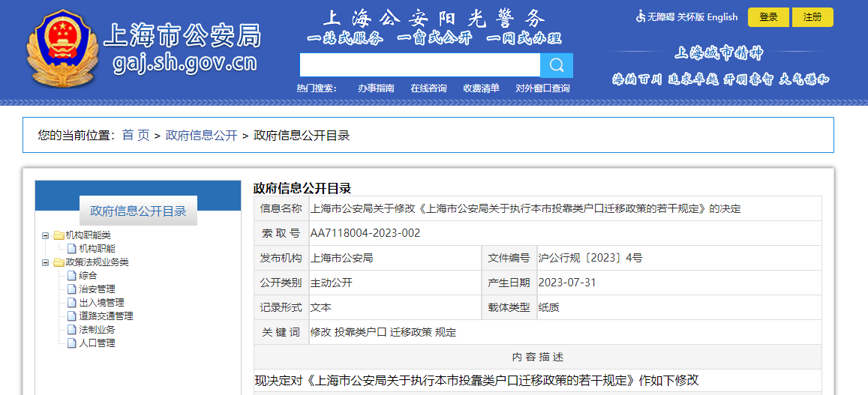The image size is (868, 395).
Task: Click the document icon beside 人口管理
Action: tap(72, 343)
